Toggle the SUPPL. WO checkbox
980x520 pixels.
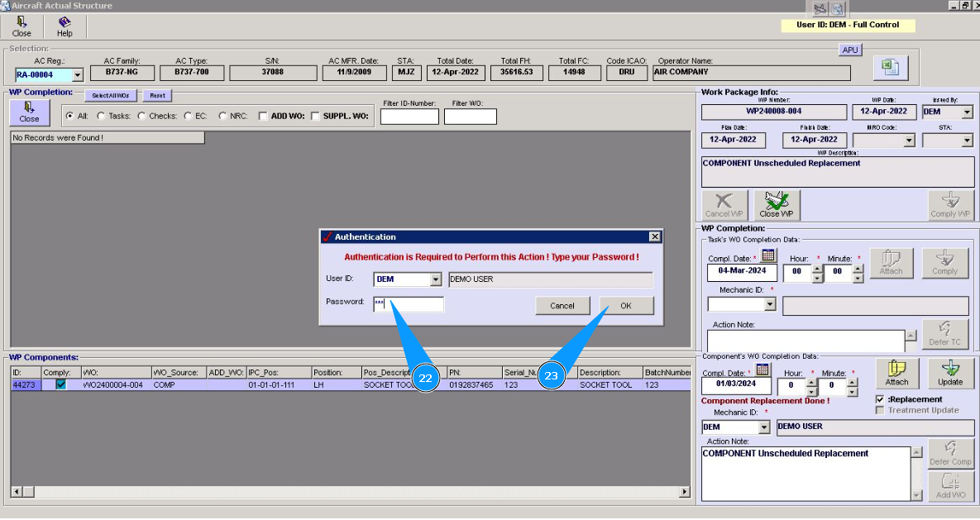315,116
